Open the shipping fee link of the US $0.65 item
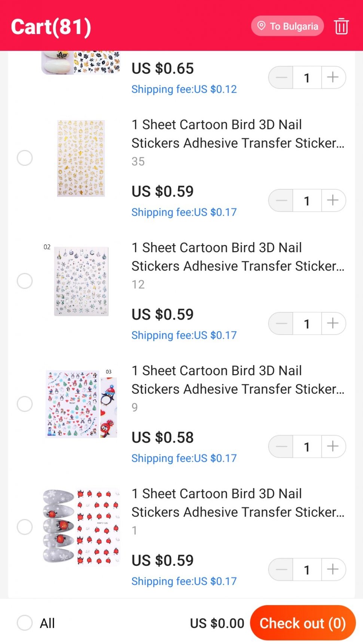The height and width of the screenshot is (644, 363). (184, 89)
